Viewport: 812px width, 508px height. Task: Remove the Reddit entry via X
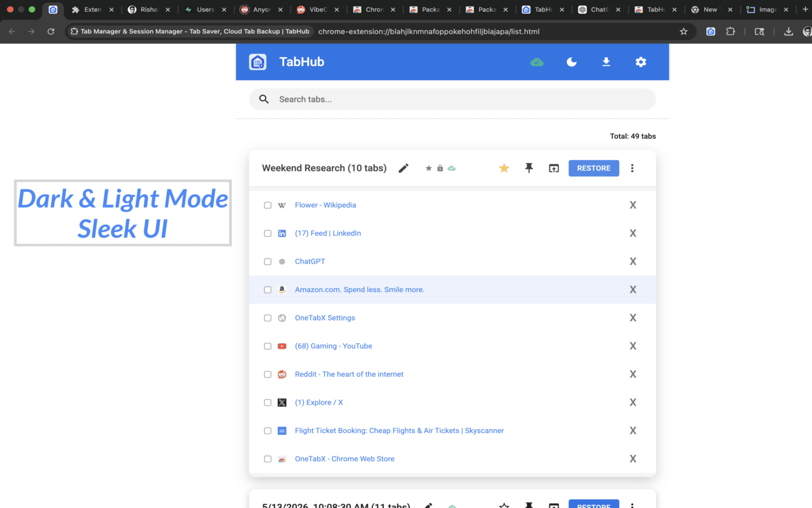[x=632, y=374]
